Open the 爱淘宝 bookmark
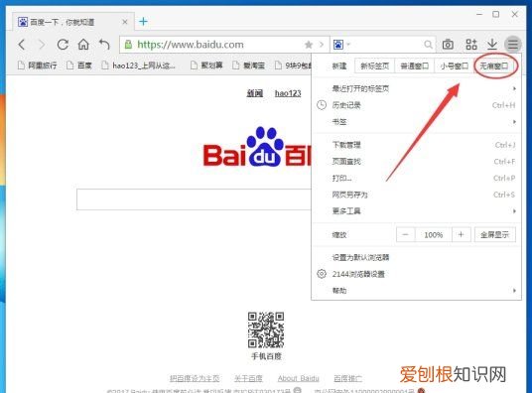 (x=248, y=65)
